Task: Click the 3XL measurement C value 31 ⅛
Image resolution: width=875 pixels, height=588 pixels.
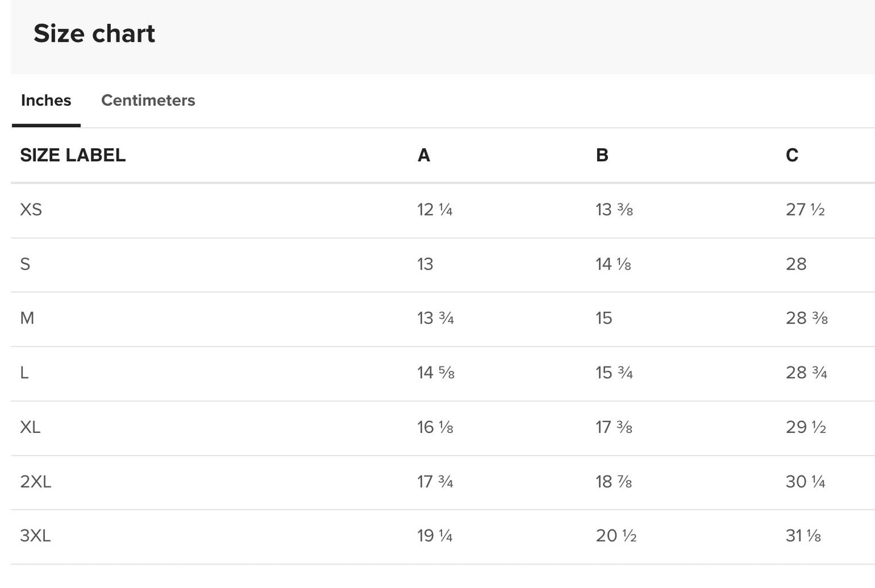Action: click(803, 536)
